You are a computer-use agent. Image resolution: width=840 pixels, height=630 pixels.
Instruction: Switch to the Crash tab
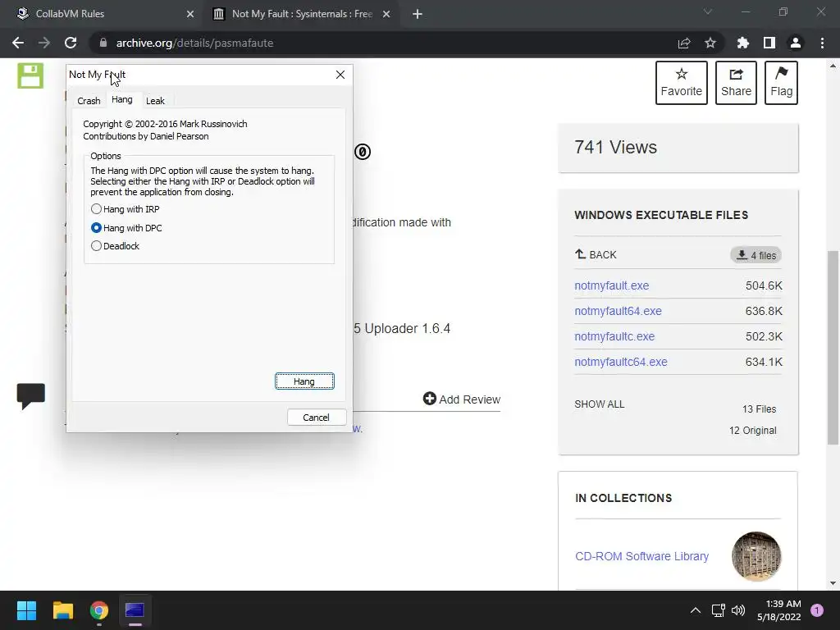[x=89, y=101]
